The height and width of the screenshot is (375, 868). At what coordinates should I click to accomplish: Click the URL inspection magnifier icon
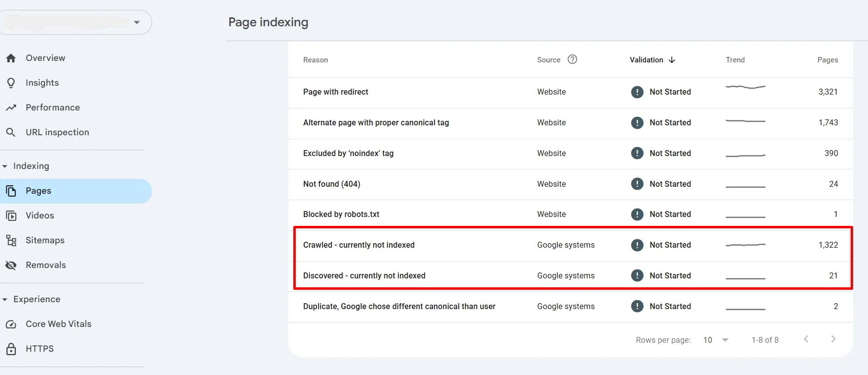pos(10,132)
